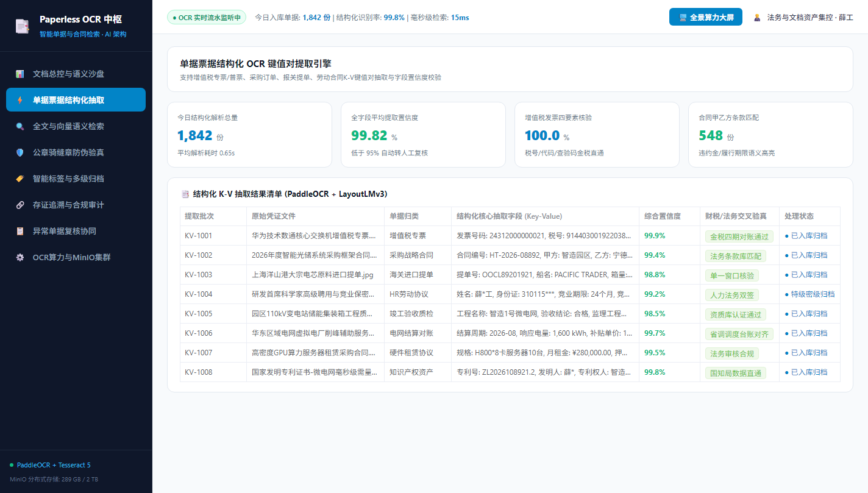Select batch KV-1003 cell
868x493 pixels.
click(213, 275)
